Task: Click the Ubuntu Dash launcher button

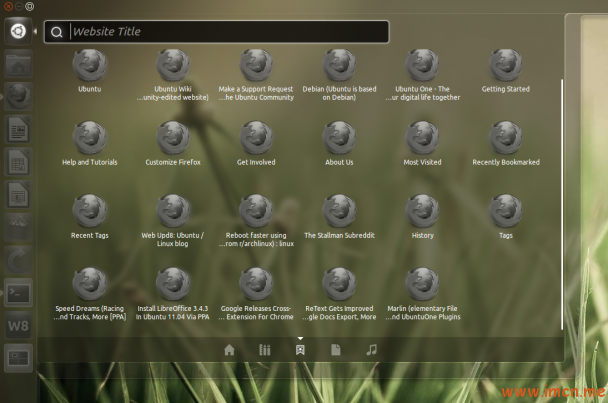Action: (x=18, y=31)
